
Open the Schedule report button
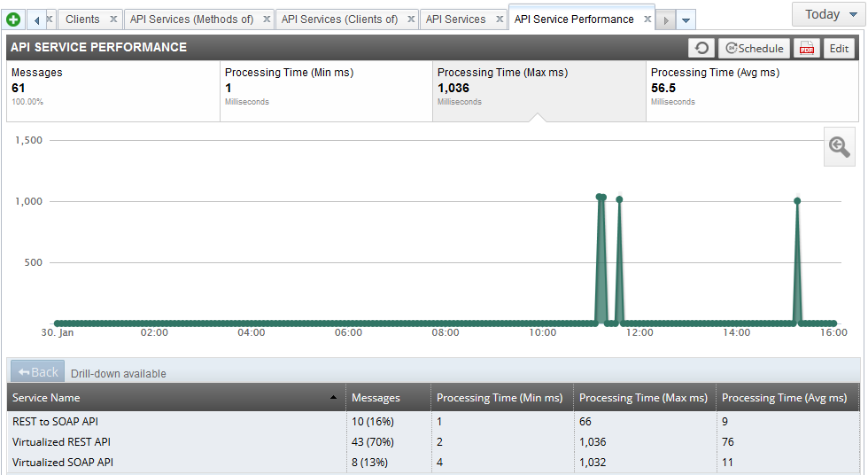(754, 48)
